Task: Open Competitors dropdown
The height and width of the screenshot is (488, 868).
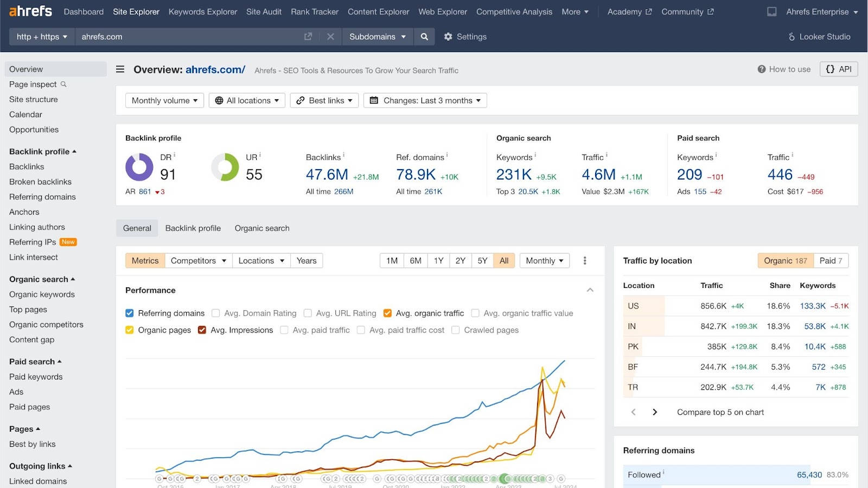Action: [199, 261]
